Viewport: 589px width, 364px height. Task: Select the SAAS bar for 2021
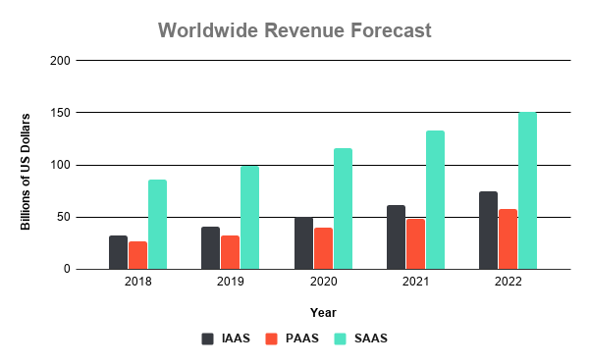(435, 200)
